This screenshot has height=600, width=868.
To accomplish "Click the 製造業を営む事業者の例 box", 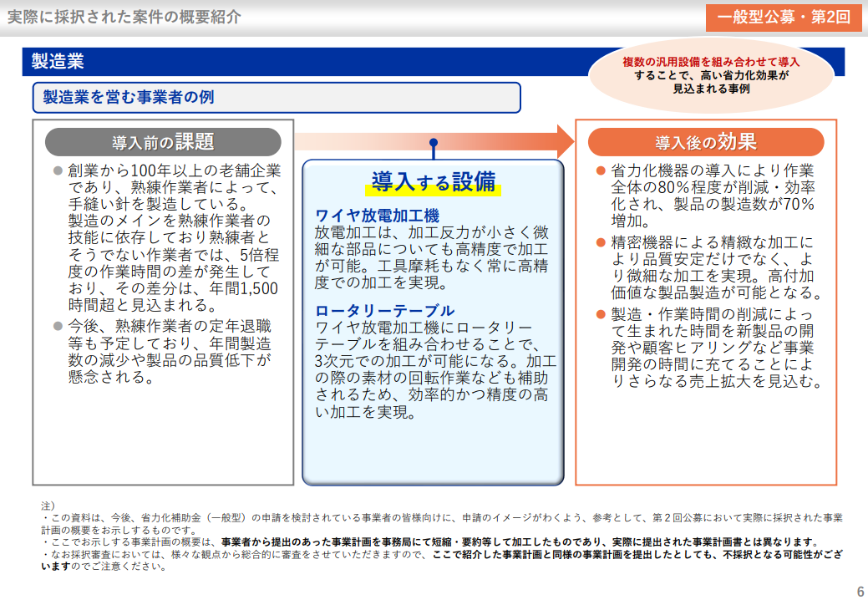I will (276, 97).
